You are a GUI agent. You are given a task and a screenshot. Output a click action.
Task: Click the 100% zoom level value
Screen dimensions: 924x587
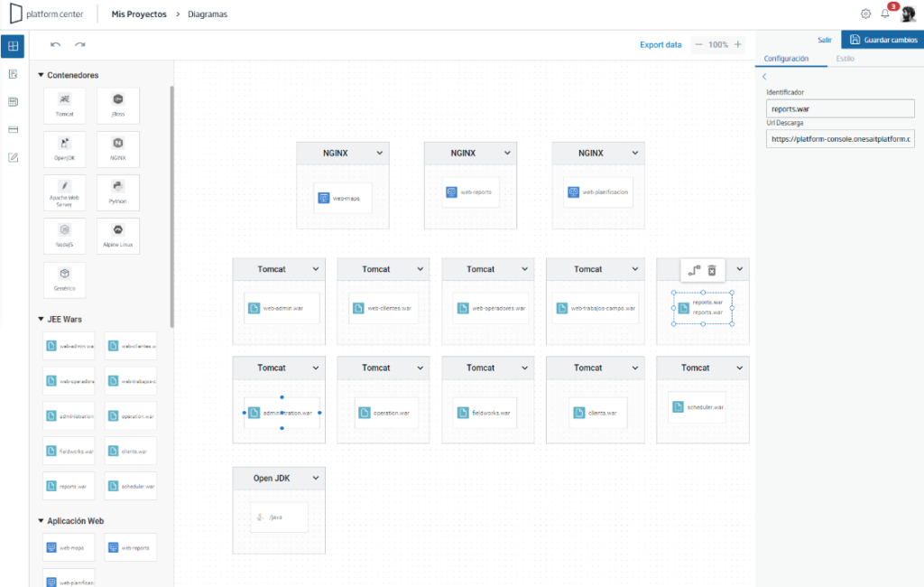(717, 45)
